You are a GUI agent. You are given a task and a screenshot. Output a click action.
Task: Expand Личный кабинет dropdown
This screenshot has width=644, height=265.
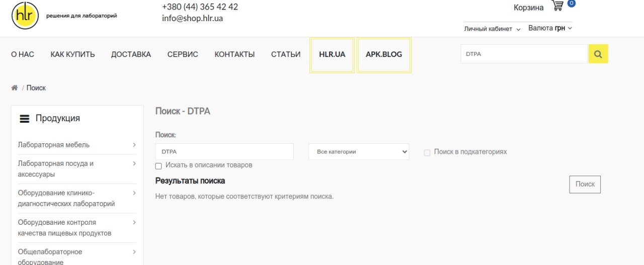[x=492, y=29]
